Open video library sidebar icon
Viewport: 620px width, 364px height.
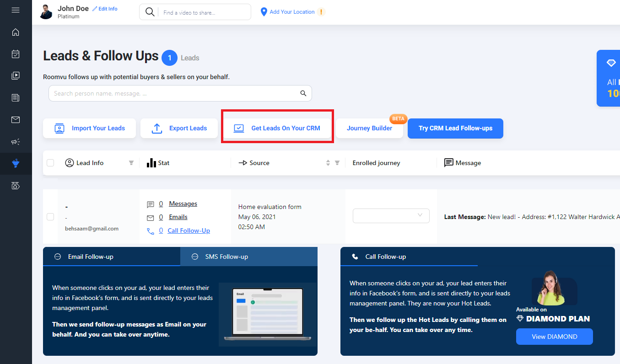pyautogui.click(x=16, y=76)
